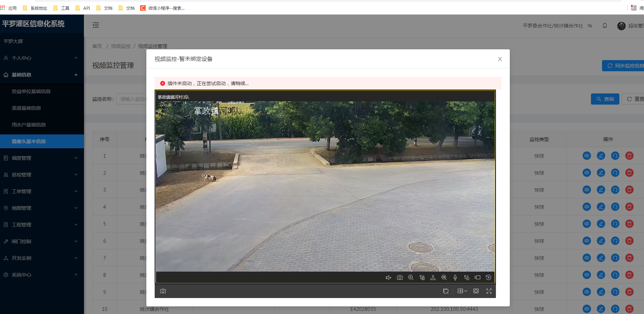Activate 3D zoom tool
The image size is (644, 314).
tap(444, 278)
